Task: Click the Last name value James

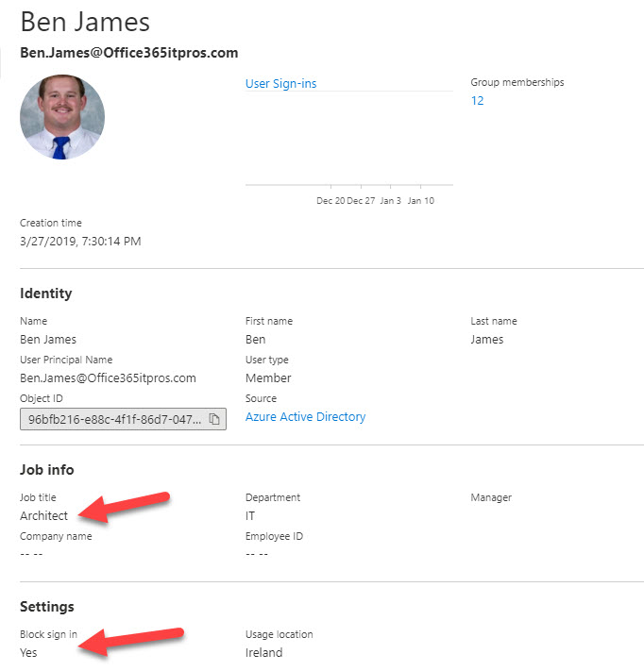Action: [487, 340]
